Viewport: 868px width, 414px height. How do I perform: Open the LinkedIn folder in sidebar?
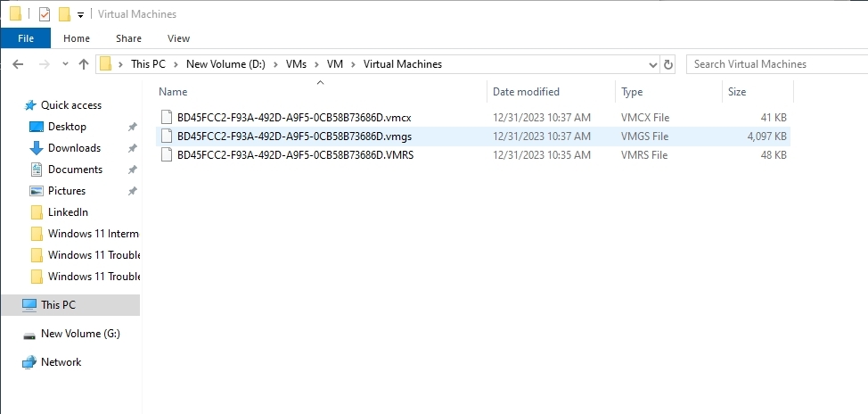point(68,212)
